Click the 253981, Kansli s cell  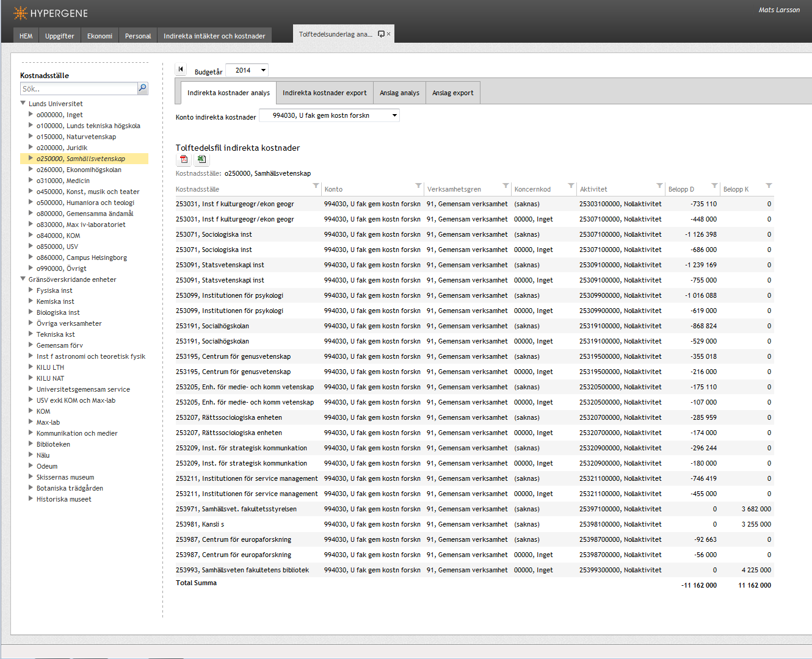click(200, 524)
